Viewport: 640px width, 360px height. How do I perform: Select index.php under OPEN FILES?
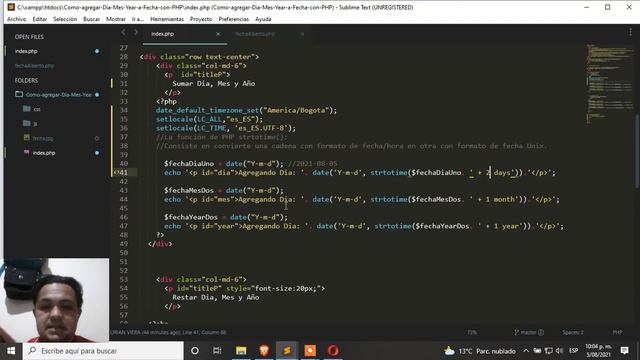click(x=26, y=51)
